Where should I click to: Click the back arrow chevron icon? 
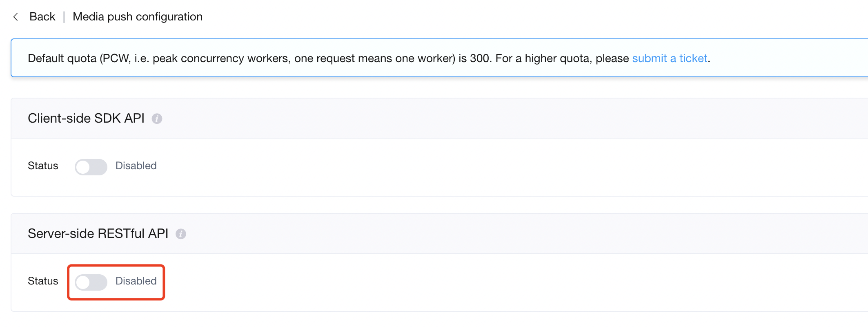[16, 17]
